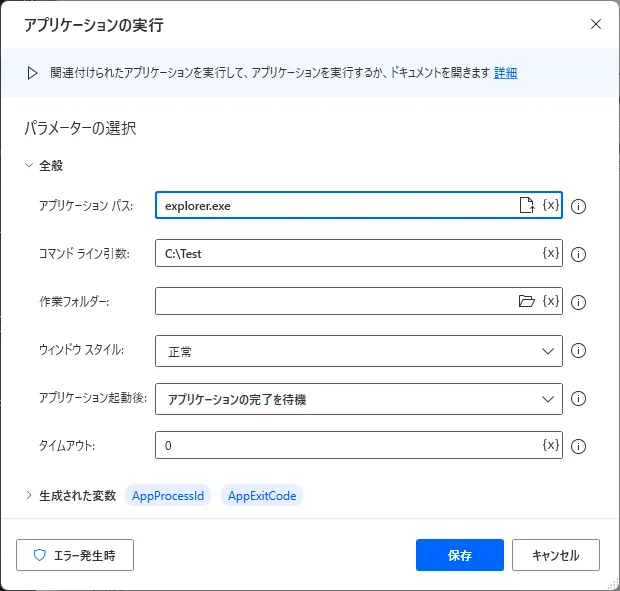The width and height of the screenshot is (620, 591).
Task: Open the 詳細 link
Action: coord(505,73)
